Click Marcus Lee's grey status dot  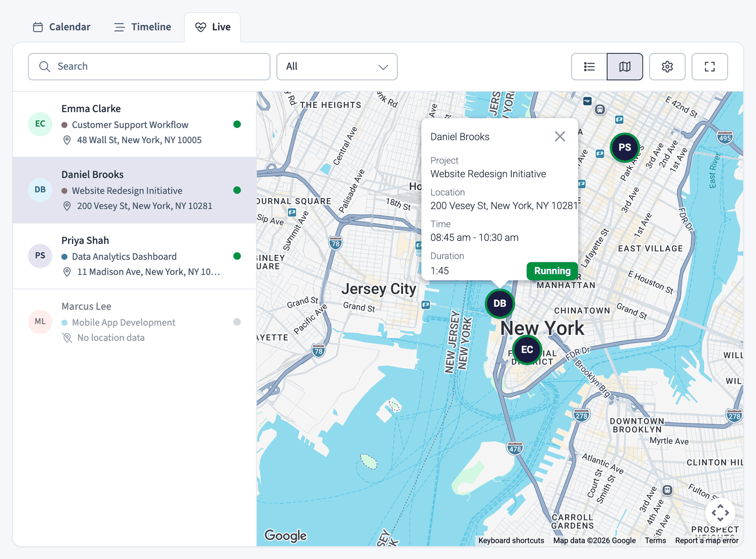pyautogui.click(x=237, y=322)
